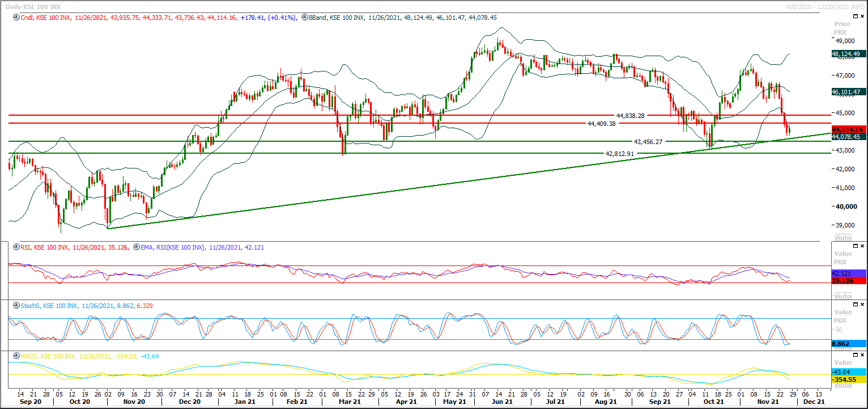This screenshot has width=868, height=409.
Task: Click the clock icon beside BBand legend
Action: pyautogui.click(x=305, y=18)
